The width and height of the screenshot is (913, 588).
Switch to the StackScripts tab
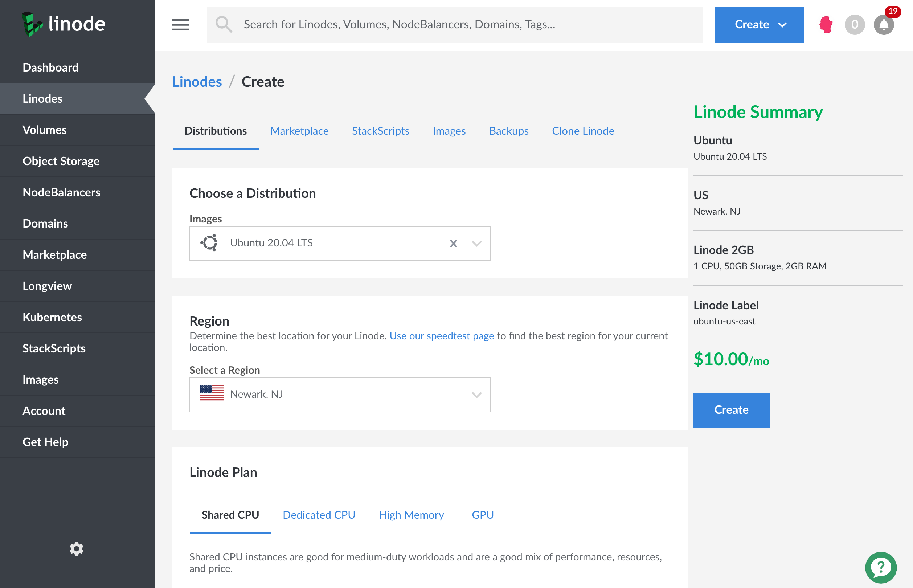click(x=381, y=131)
